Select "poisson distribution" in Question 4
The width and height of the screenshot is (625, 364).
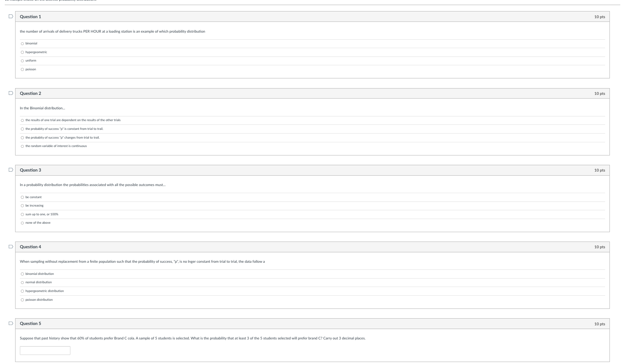click(x=22, y=300)
